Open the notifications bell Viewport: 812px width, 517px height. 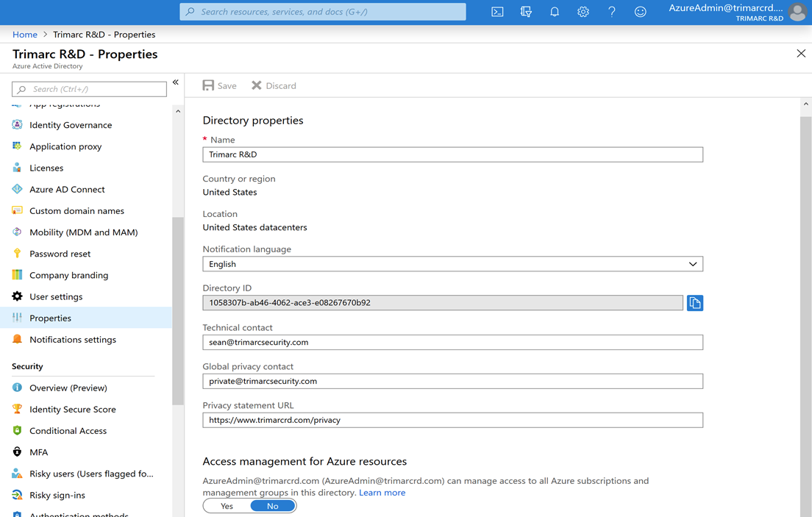click(x=555, y=12)
